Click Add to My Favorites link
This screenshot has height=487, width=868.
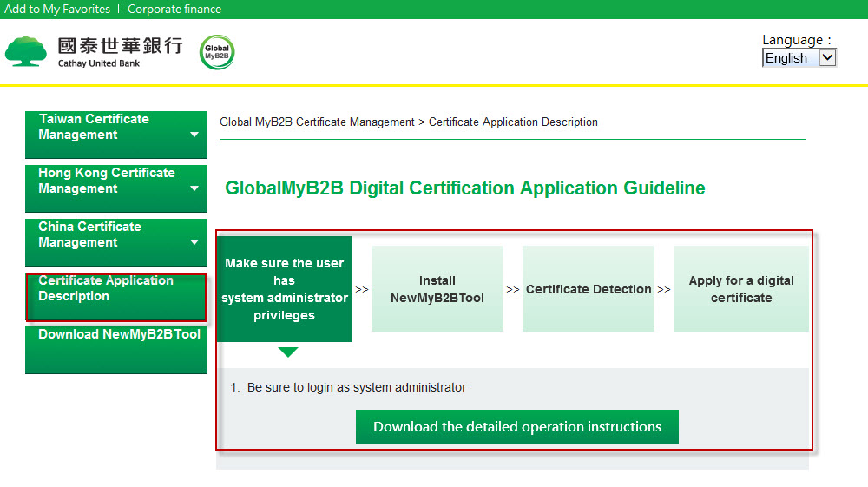click(x=57, y=9)
